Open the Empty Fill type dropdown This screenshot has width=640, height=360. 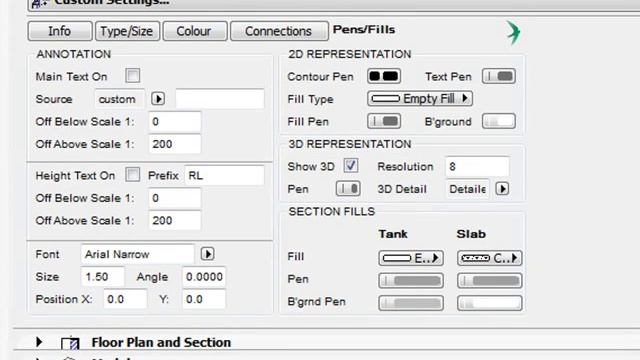click(420, 98)
